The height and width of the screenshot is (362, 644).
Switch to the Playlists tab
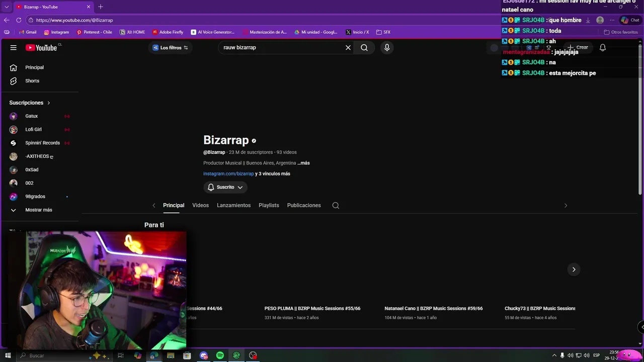coord(269,205)
